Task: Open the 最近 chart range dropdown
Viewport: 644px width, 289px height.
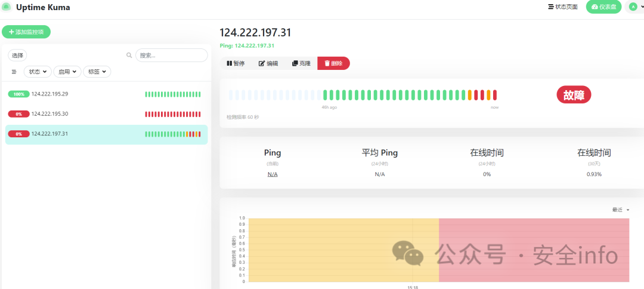Action: click(x=620, y=210)
